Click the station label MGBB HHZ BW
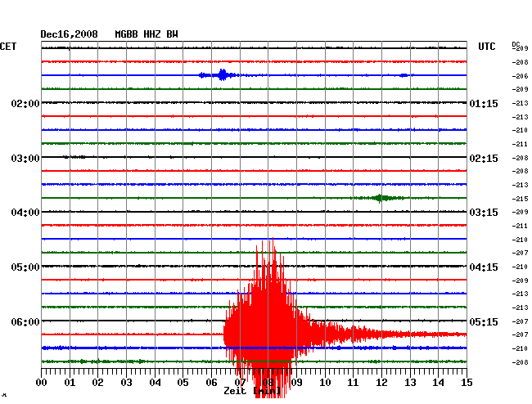The image size is (532, 404). coord(147,34)
